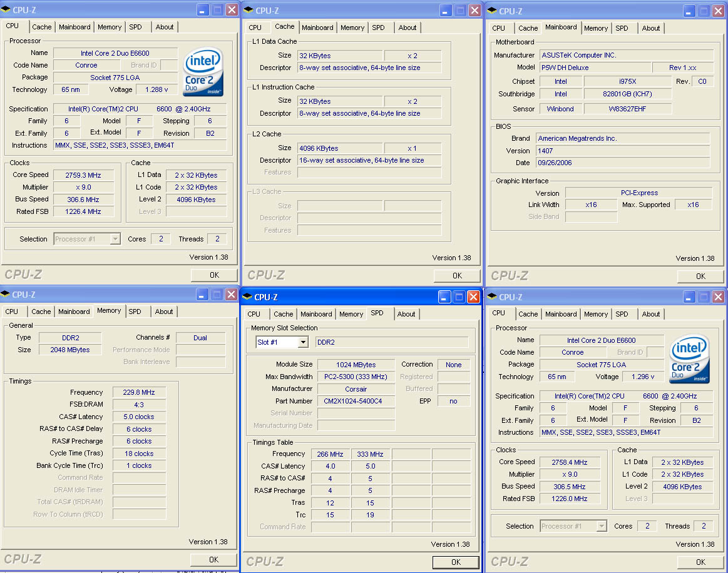
Task: Click CPU-Z title bar icon of Cache window
Action: point(249,10)
